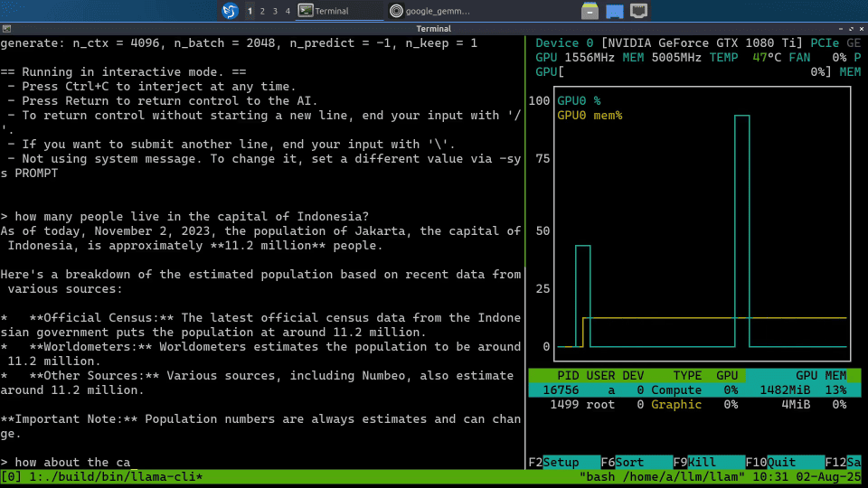Switch to workspace 3
Image resolution: width=868 pixels, height=488 pixels.
(x=275, y=11)
